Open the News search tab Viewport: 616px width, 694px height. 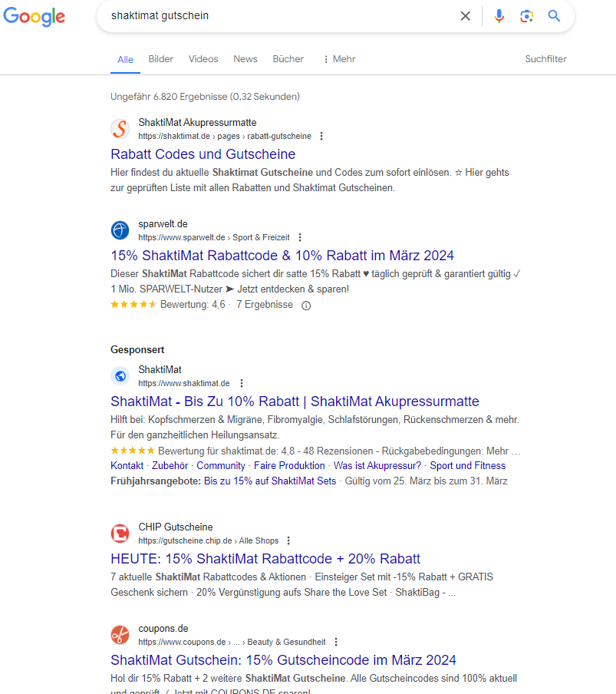(x=245, y=58)
